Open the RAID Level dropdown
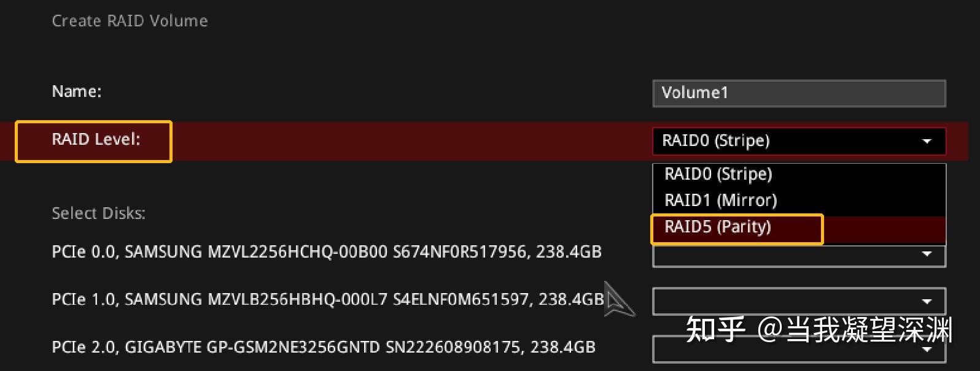 click(x=798, y=141)
